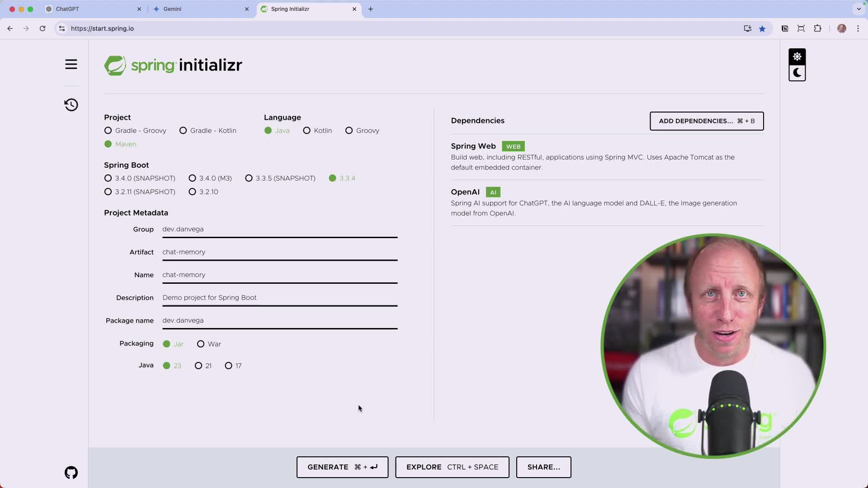Close the Spring Initializr tab
The image size is (868, 488).
354,9
